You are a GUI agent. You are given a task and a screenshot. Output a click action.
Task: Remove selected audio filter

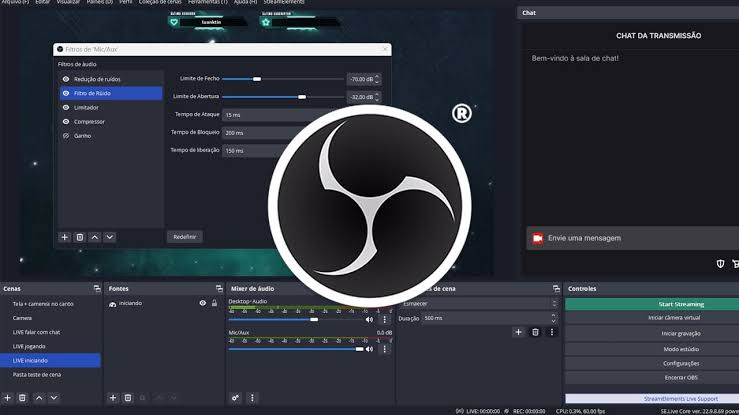pos(80,237)
